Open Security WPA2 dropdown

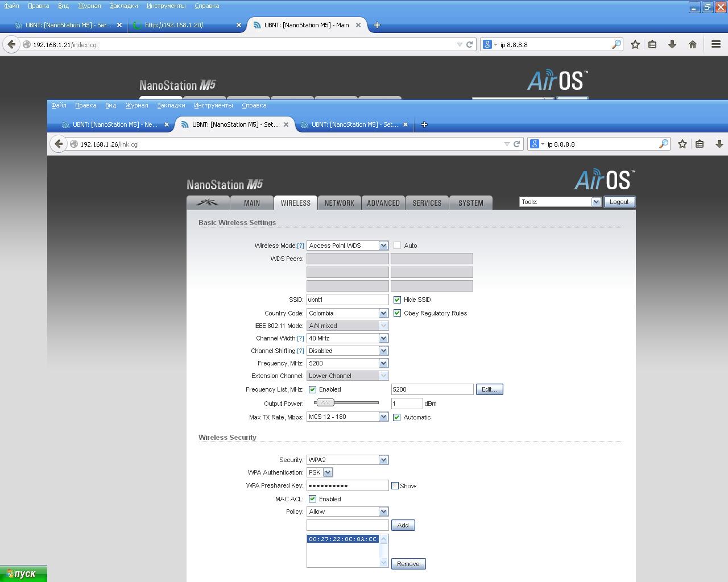tap(348, 460)
